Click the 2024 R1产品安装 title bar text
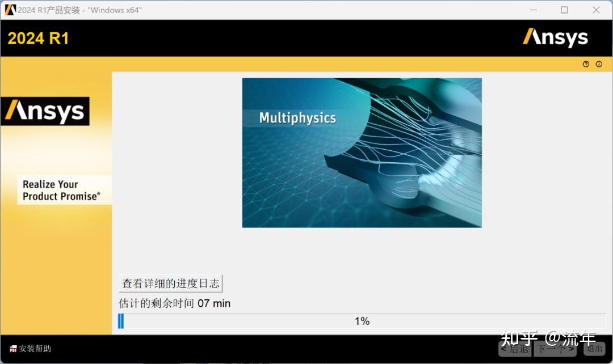Image resolution: width=613 pixels, height=364 pixels. point(79,10)
